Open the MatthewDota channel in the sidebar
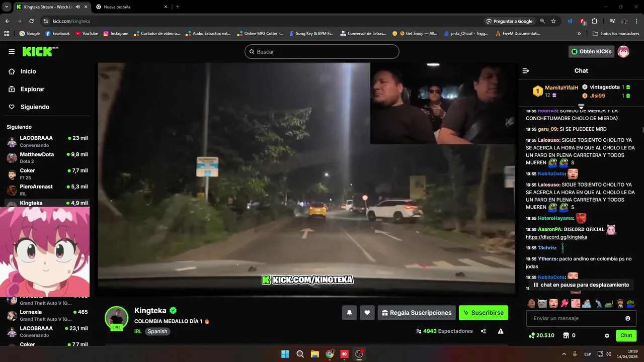The height and width of the screenshot is (362, 644). tap(47, 157)
